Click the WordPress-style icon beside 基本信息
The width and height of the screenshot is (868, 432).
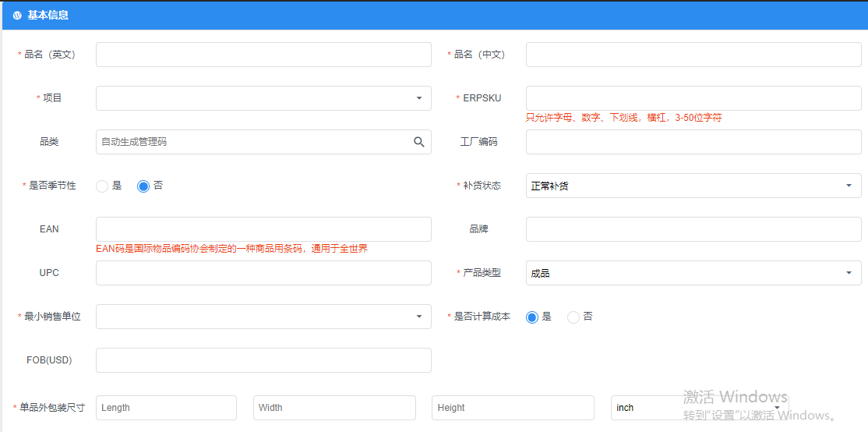coord(17,16)
